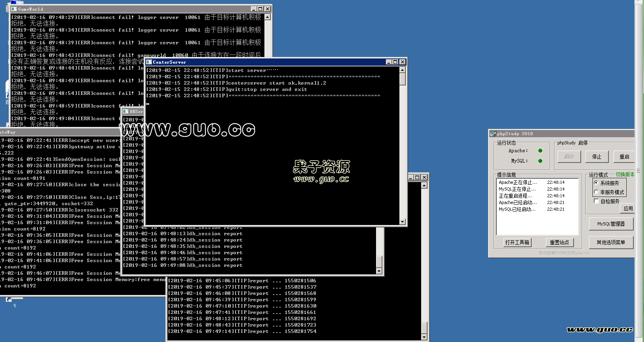Open the toolbox via 打开工具箱
The width and height of the screenshot is (644, 342).
(x=517, y=242)
